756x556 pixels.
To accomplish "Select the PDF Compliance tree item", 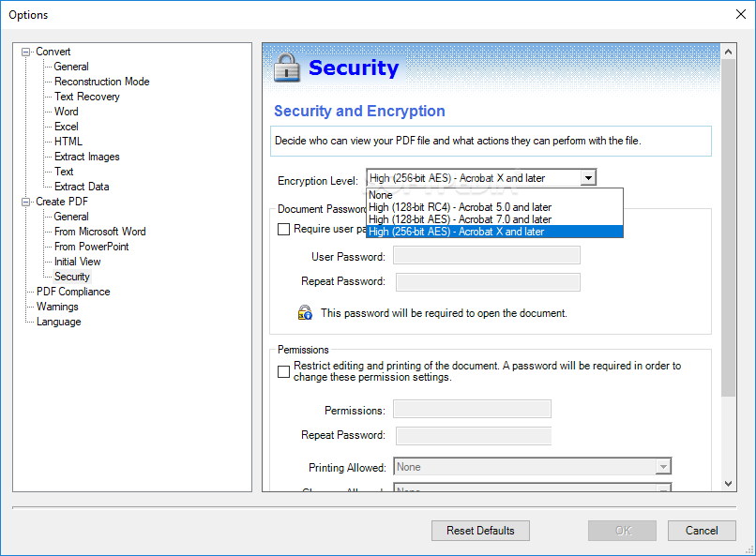I will tap(73, 292).
